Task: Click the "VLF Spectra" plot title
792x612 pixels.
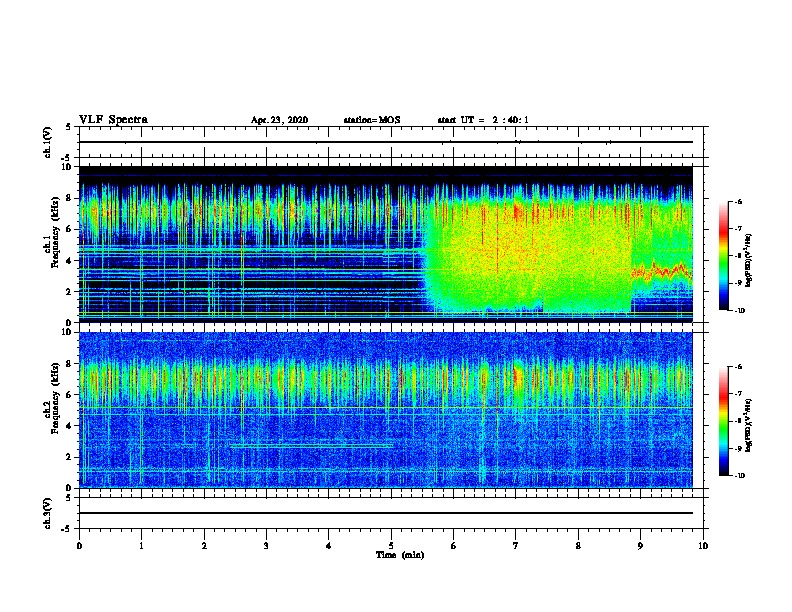Action: click(x=113, y=120)
